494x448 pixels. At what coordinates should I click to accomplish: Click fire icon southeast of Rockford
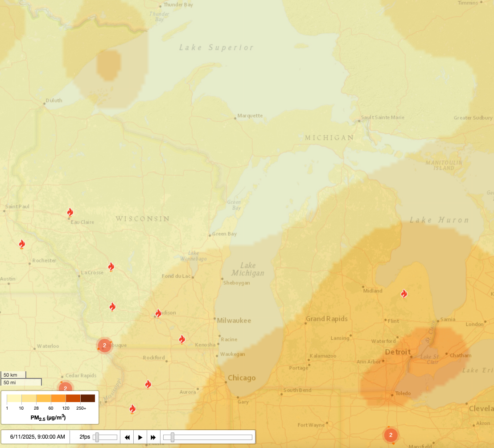pyautogui.click(x=148, y=384)
